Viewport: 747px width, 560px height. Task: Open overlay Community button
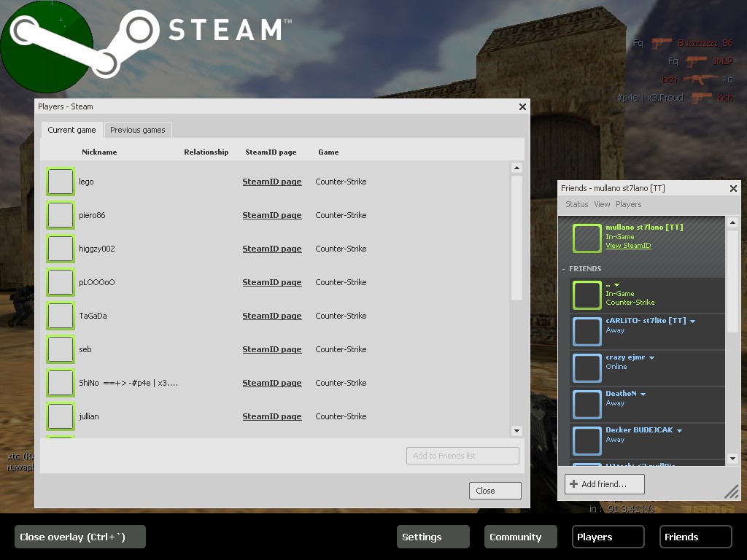(521, 537)
